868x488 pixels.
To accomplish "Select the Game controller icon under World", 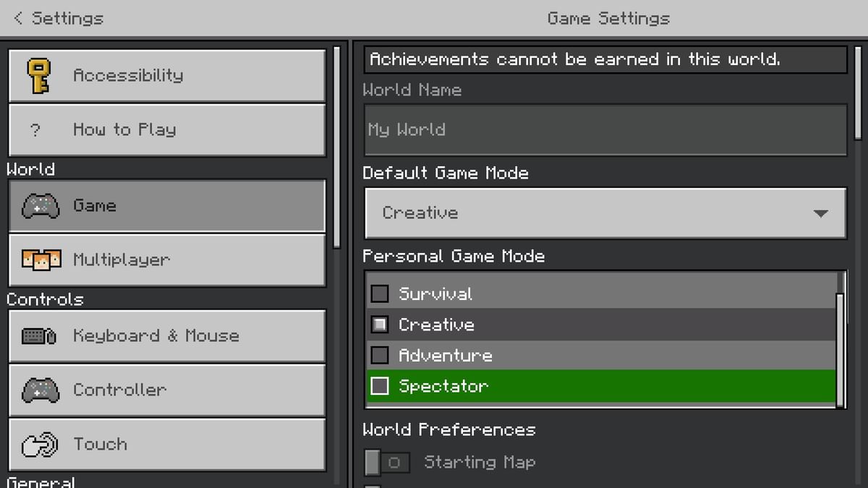I will point(40,205).
